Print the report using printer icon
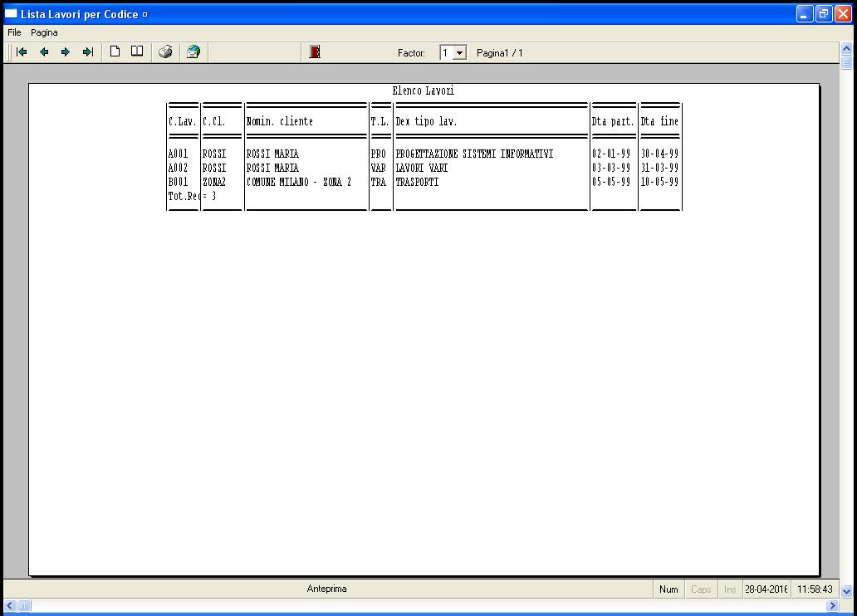Screen dimensions: 857x616 point(165,52)
